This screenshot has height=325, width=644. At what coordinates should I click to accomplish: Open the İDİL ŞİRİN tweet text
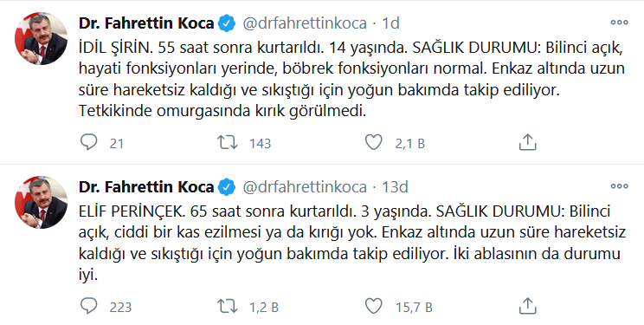351,79
